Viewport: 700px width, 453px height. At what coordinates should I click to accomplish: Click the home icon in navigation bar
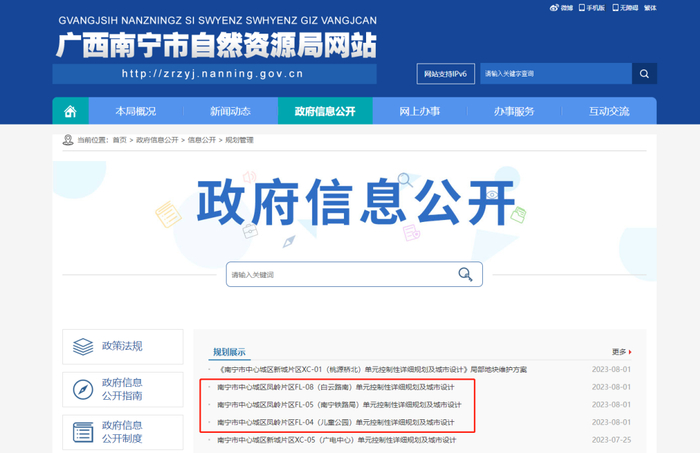pyautogui.click(x=70, y=111)
